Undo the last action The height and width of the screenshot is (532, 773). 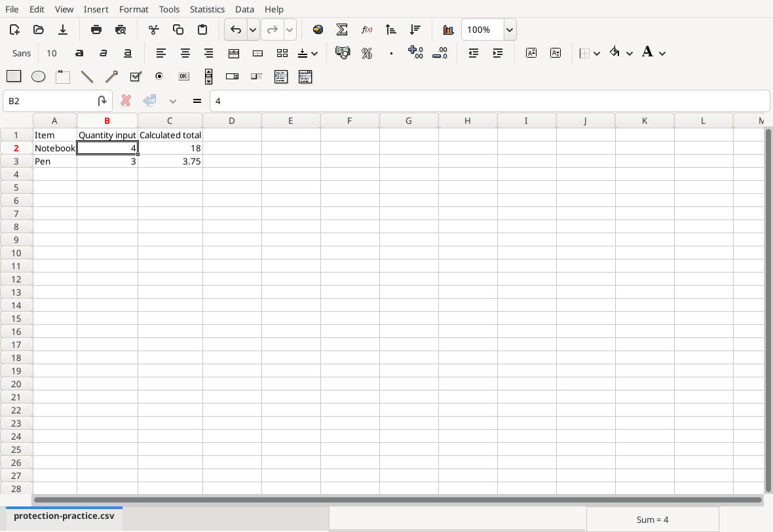point(236,29)
